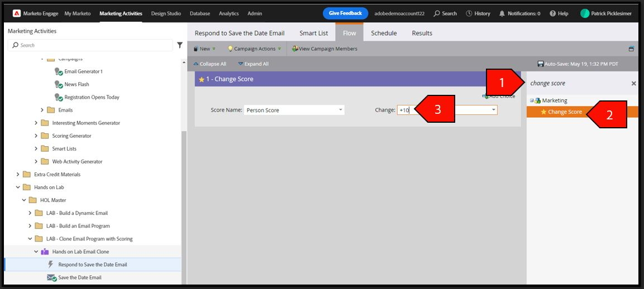
Task: Open the Help question mark
Action: click(553, 13)
